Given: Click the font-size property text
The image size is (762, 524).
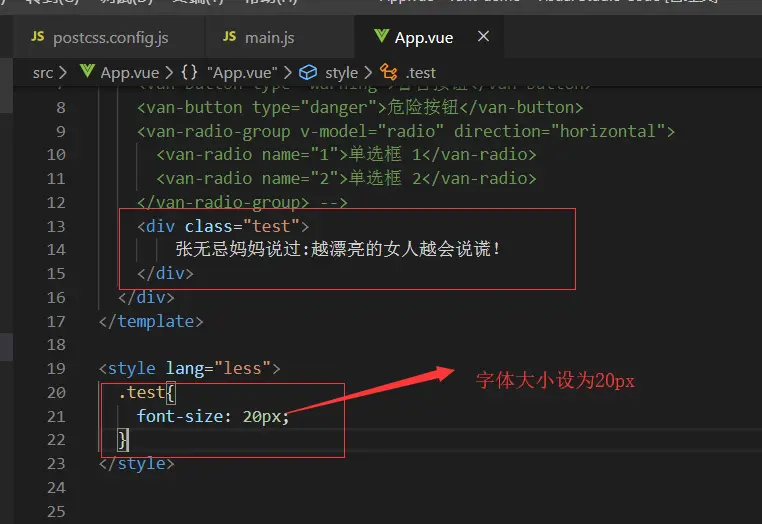Looking at the screenshot, I should [180, 417].
